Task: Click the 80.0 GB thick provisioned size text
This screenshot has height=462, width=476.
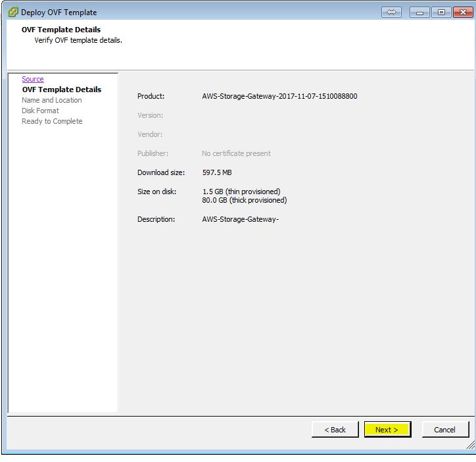Action: coord(244,200)
